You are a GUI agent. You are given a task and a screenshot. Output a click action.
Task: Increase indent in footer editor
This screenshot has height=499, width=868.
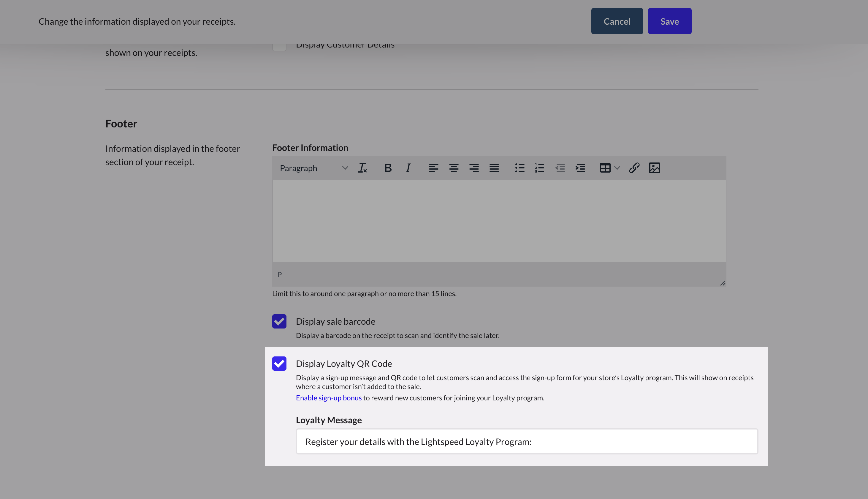click(x=580, y=168)
